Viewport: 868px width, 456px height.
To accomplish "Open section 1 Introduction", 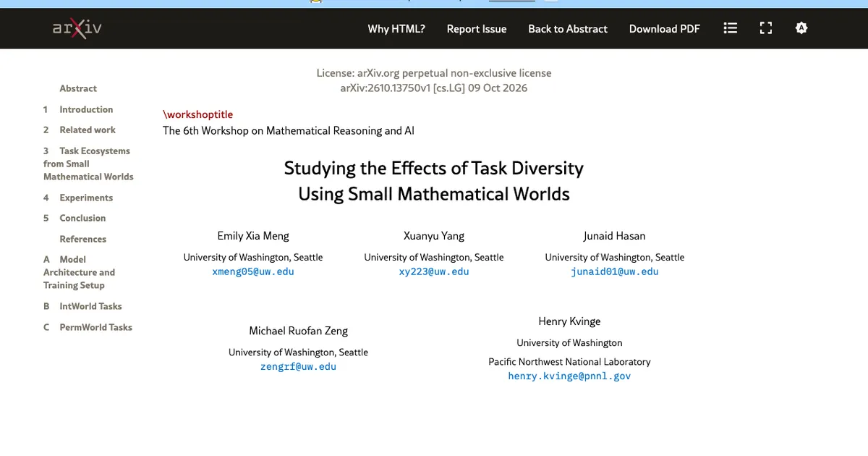I will 78,109.
